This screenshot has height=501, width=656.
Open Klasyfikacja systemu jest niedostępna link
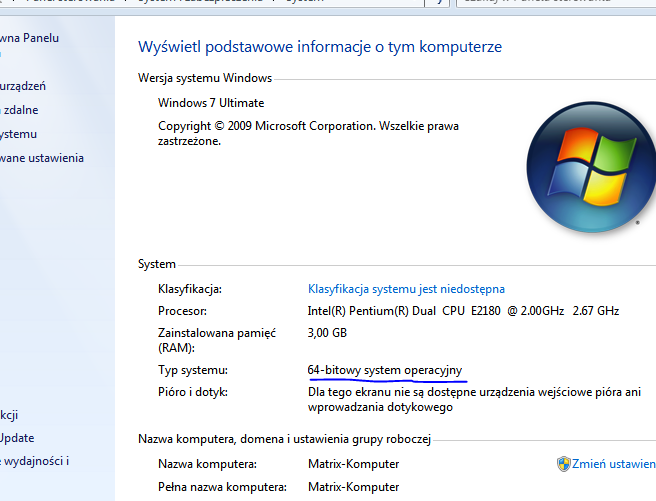click(406, 289)
